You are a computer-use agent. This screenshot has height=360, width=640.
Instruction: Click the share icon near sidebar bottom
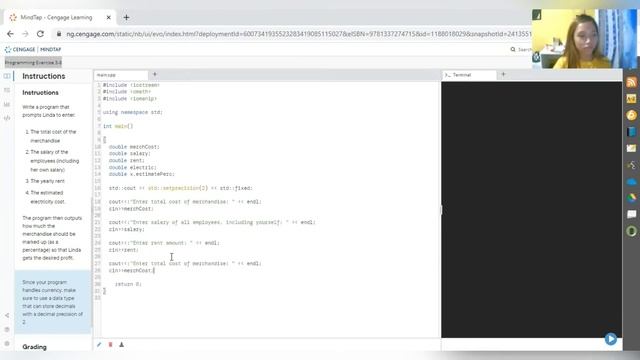(7, 315)
